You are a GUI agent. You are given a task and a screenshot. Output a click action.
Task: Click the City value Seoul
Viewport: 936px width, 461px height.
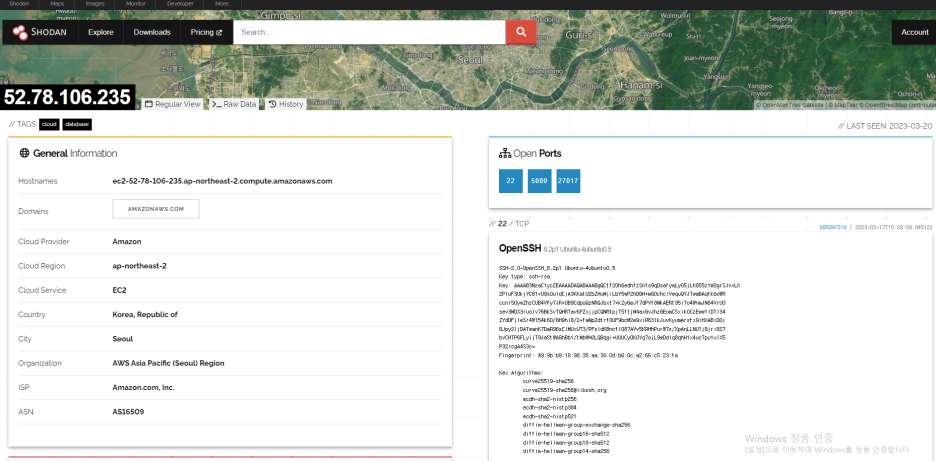[x=122, y=339]
